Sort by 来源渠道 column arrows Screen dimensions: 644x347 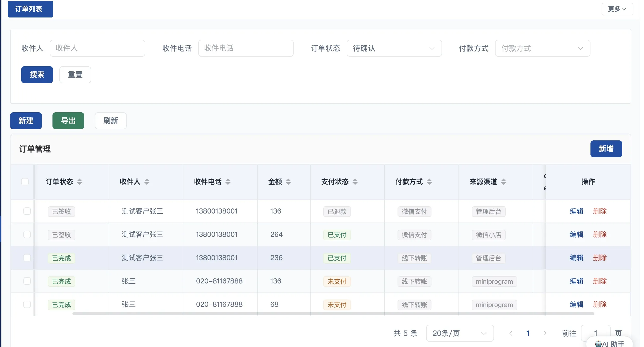[504, 182]
